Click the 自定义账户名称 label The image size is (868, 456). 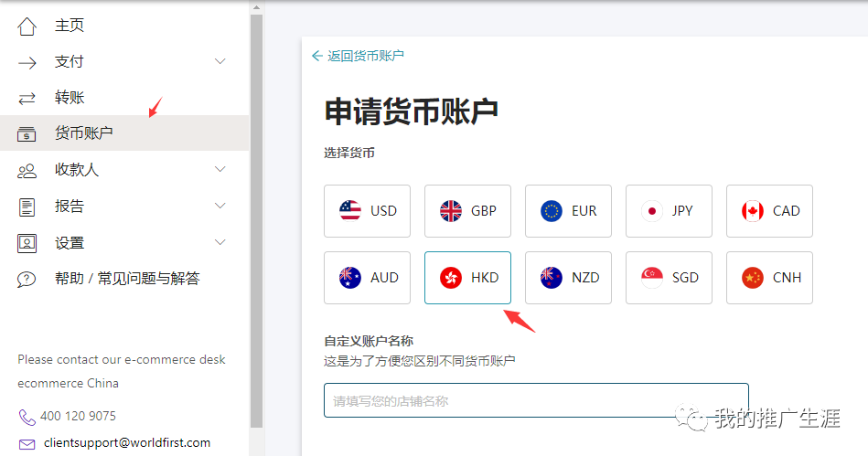(369, 341)
